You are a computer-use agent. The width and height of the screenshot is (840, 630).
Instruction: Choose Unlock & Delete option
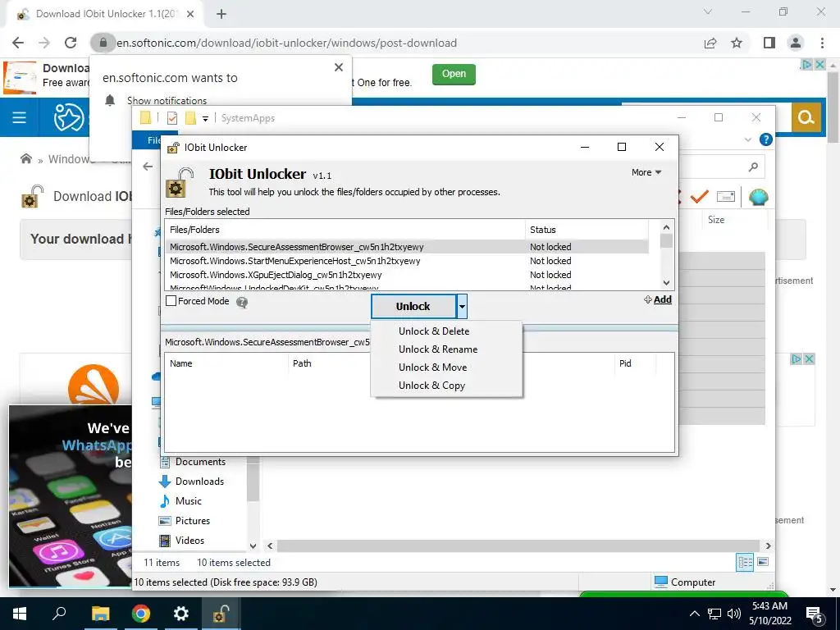pos(433,331)
